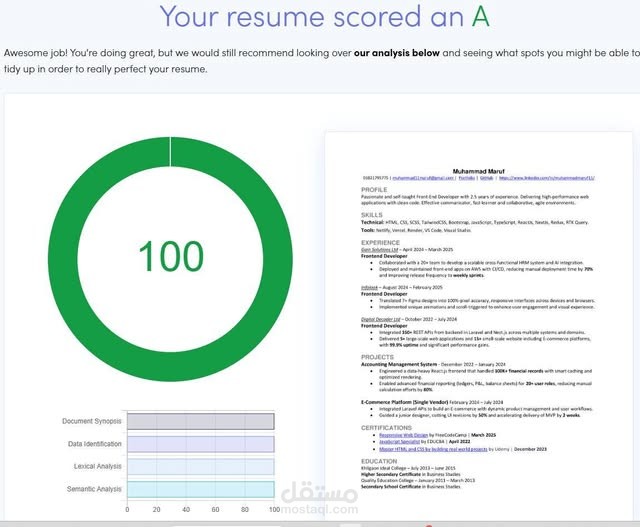Open the 'JavaScript Specialist' certification link
The width and height of the screenshot is (640, 527).
pyautogui.click(x=399, y=442)
